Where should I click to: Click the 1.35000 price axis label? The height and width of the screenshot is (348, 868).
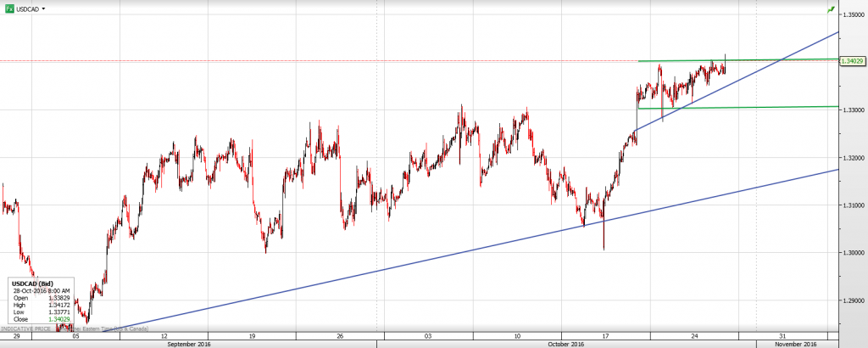point(852,14)
